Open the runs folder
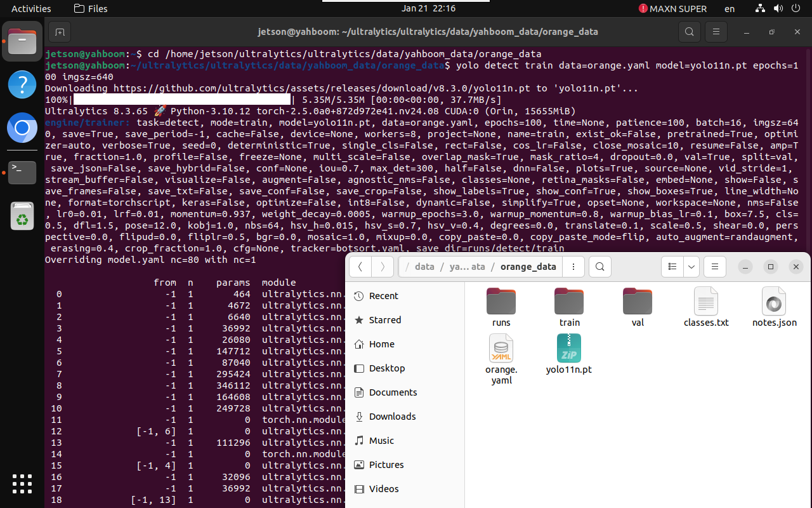The width and height of the screenshot is (812, 508). [x=501, y=307]
